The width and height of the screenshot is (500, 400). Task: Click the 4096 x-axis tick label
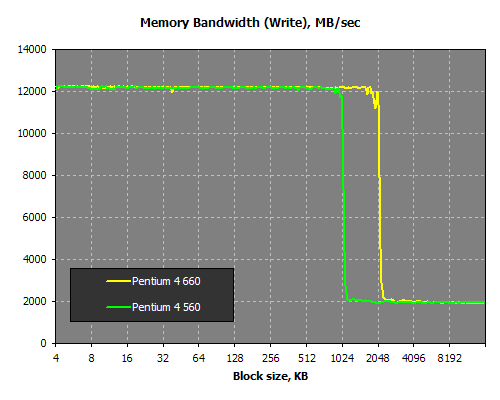tap(414, 358)
